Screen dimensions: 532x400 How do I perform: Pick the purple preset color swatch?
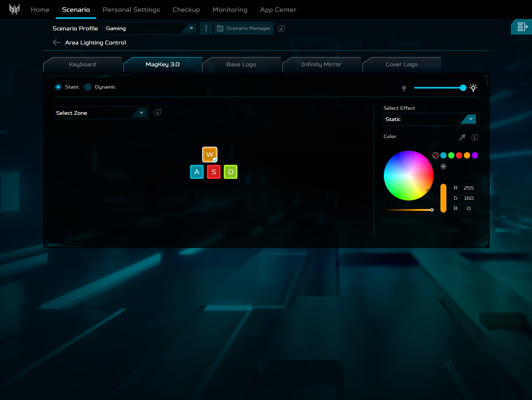[475, 155]
